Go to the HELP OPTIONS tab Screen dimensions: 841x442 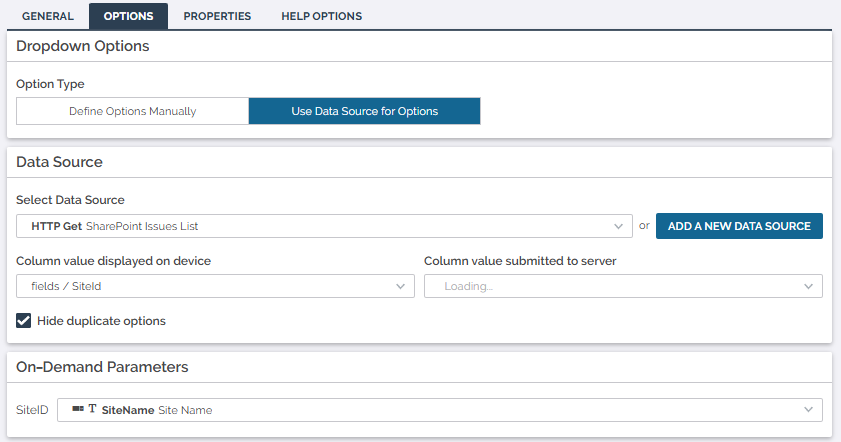tap(319, 16)
